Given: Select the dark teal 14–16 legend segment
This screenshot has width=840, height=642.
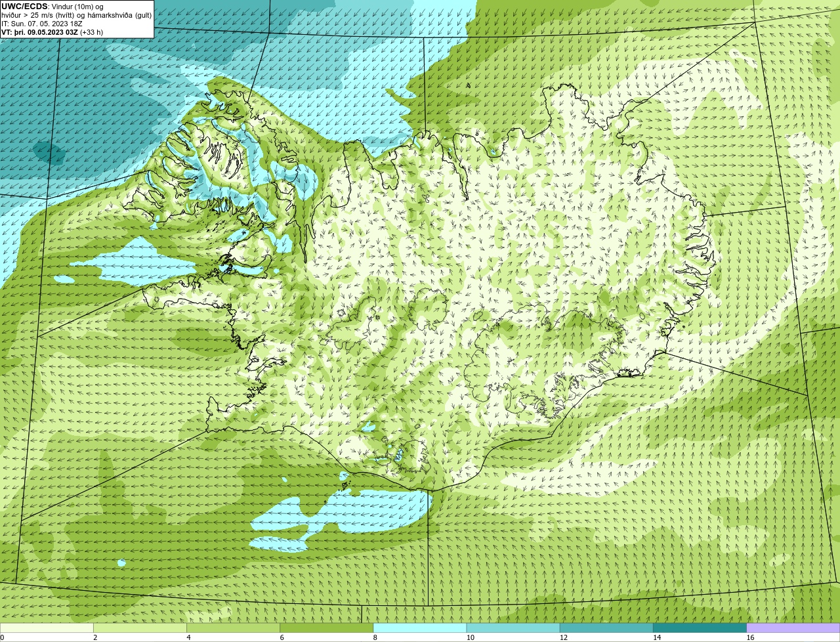Looking at the screenshot, I should tap(700, 628).
